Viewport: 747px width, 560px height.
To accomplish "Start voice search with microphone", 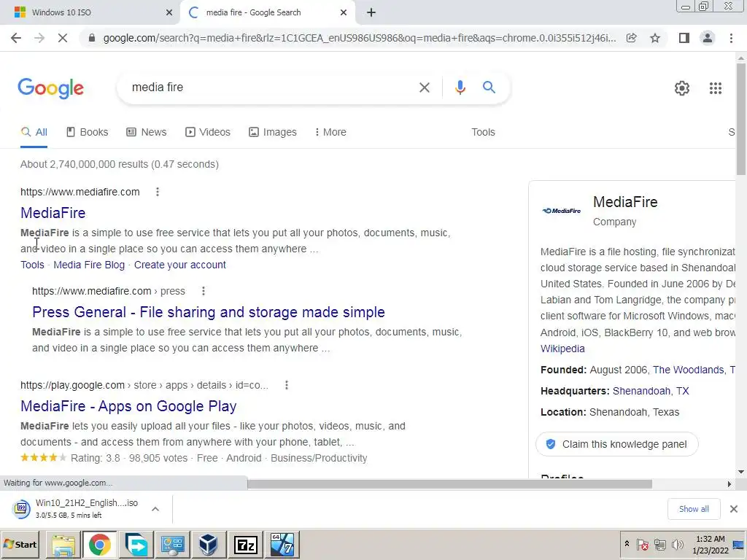I will pos(460,87).
